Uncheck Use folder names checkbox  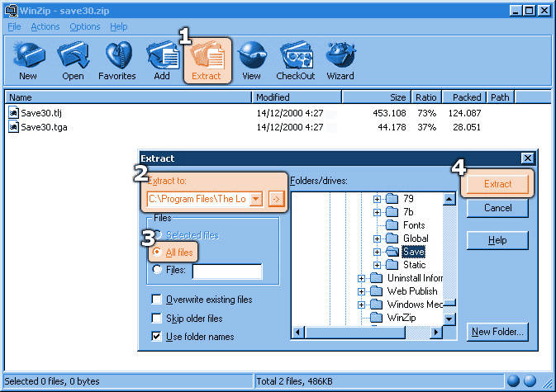(x=157, y=337)
